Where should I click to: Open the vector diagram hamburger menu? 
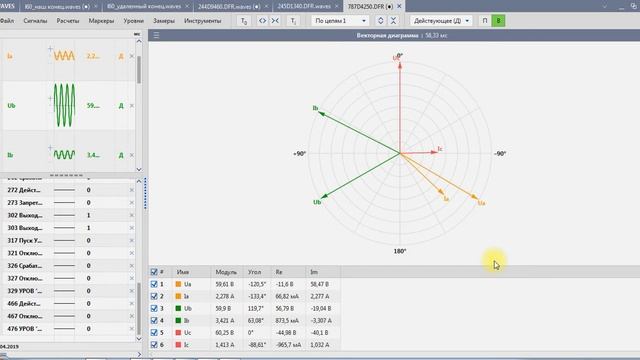tap(156, 36)
